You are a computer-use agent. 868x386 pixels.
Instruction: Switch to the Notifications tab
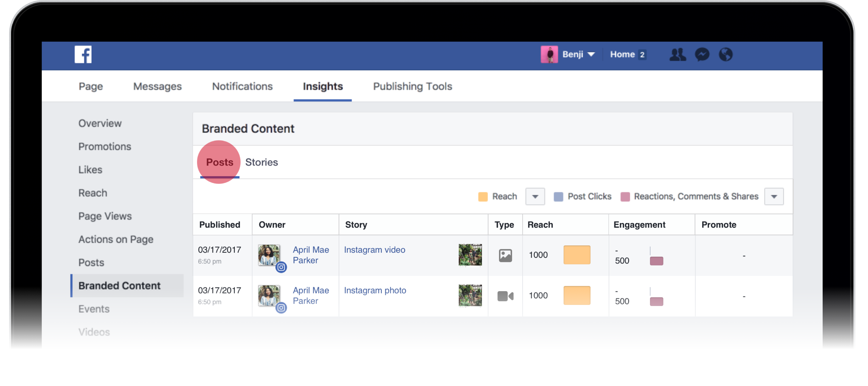242,86
